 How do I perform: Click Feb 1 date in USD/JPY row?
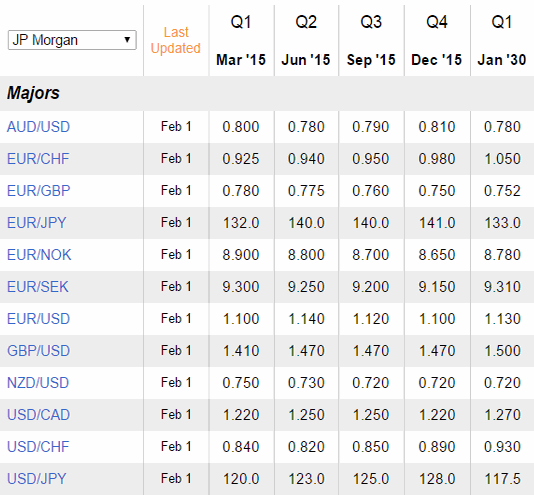tap(176, 479)
